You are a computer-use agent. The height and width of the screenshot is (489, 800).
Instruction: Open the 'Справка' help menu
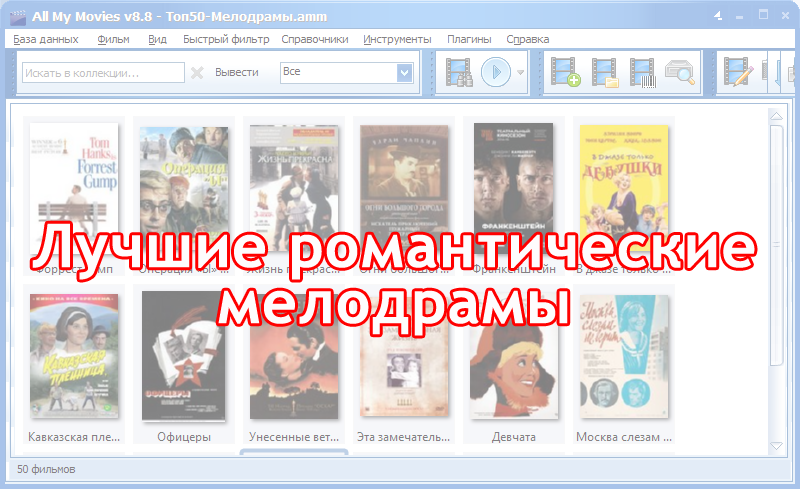click(528, 40)
